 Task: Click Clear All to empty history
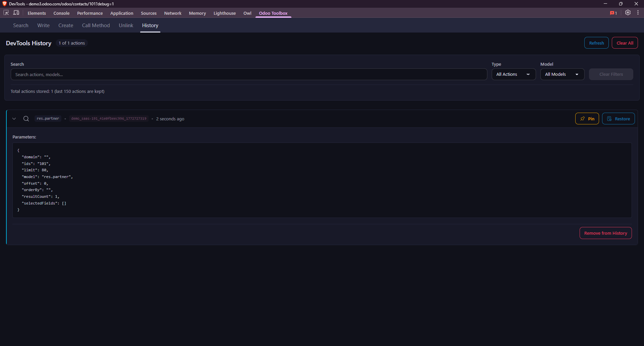(624, 43)
